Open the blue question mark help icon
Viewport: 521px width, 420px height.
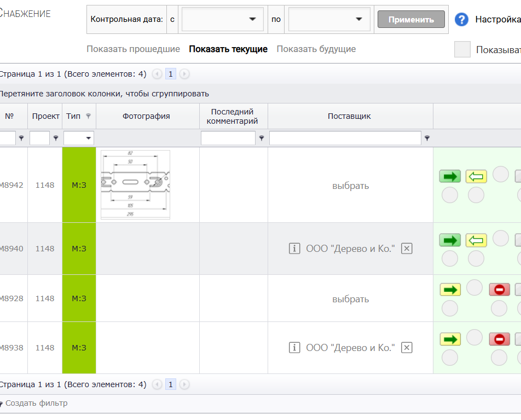point(461,20)
